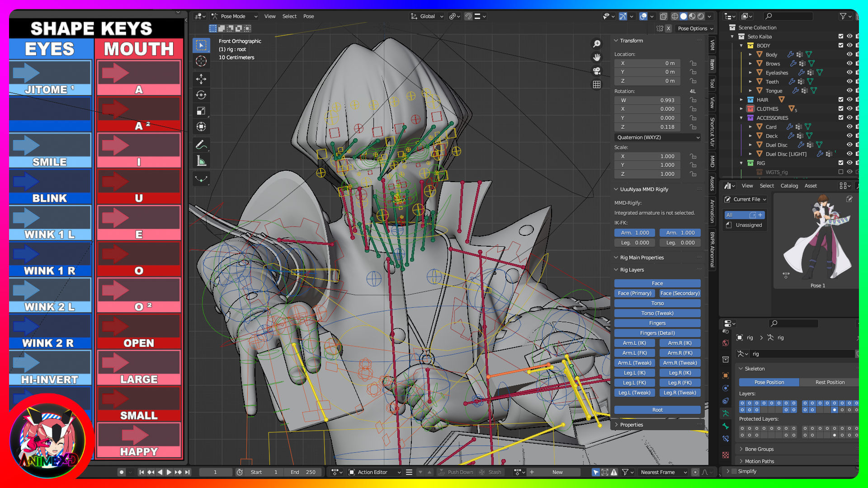Enable the WGTS_rig collection checkbox
This screenshot has height=488, width=868.
click(x=841, y=172)
